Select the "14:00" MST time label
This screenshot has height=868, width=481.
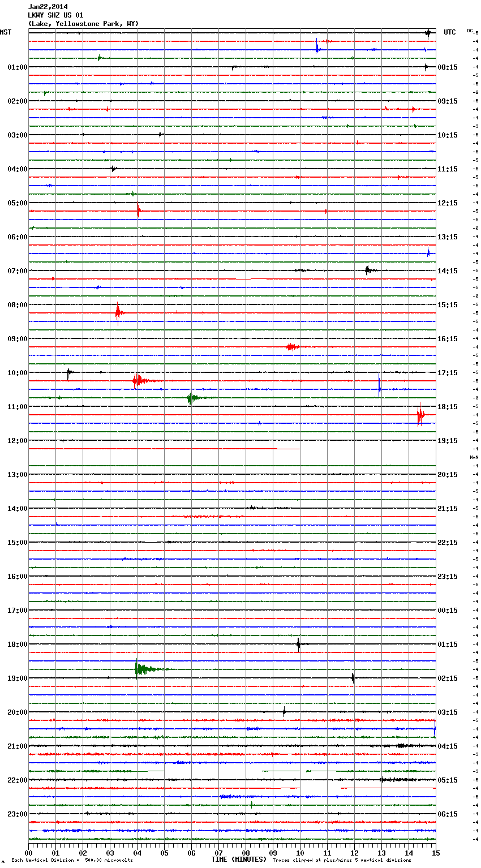(18, 509)
